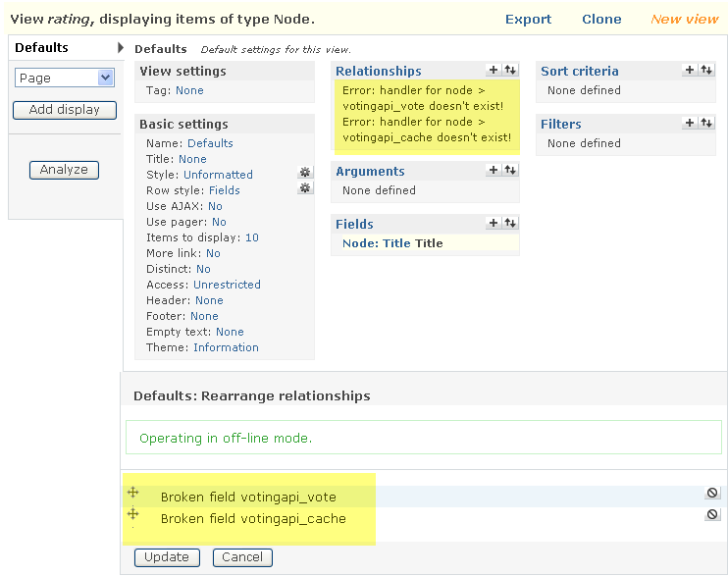Change Row style setting Fields

click(x=225, y=190)
